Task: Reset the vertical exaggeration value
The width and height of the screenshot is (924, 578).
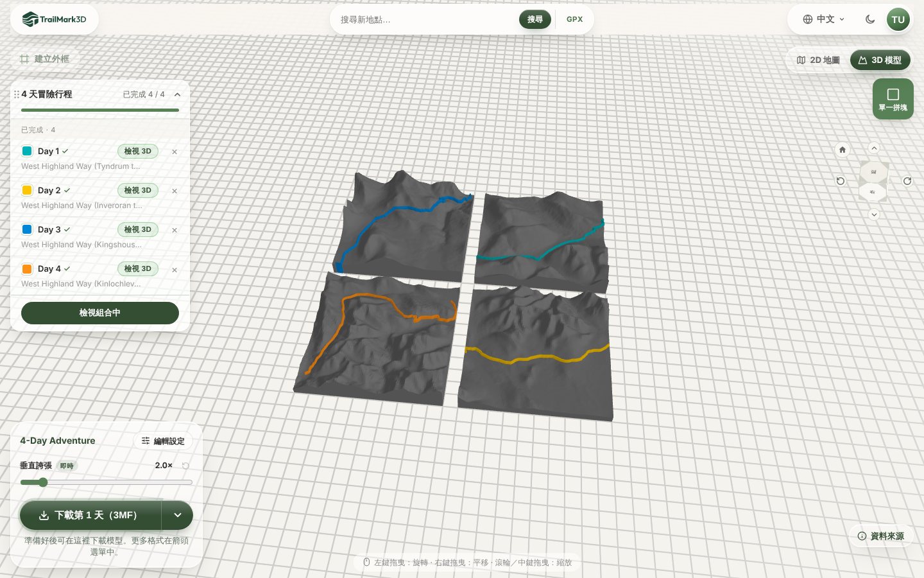Action: [x=185, y=466]
